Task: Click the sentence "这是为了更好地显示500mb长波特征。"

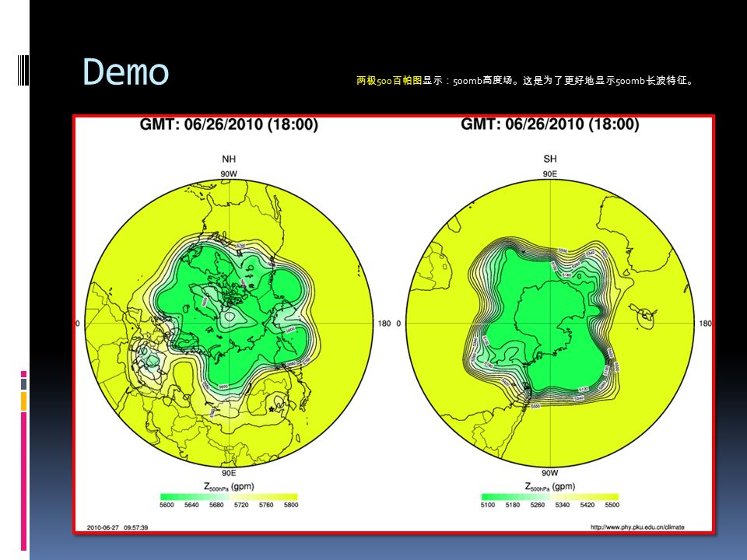Action: coord(608,80)
